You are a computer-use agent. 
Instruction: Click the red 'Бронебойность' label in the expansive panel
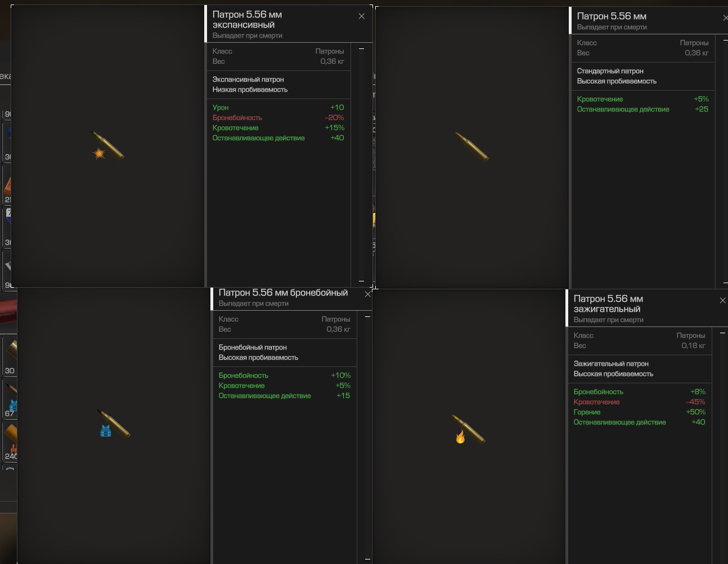pyautogui.click(x=237, y=118)
